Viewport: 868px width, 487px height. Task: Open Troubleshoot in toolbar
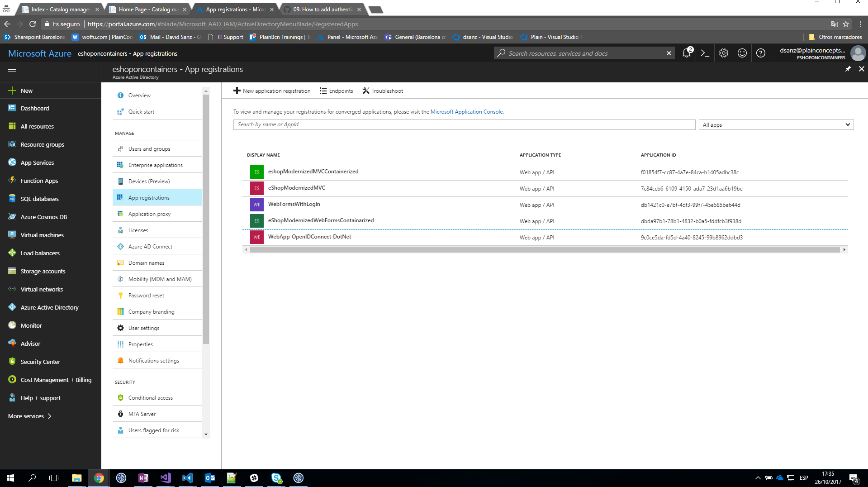click(x=383, y=91)
